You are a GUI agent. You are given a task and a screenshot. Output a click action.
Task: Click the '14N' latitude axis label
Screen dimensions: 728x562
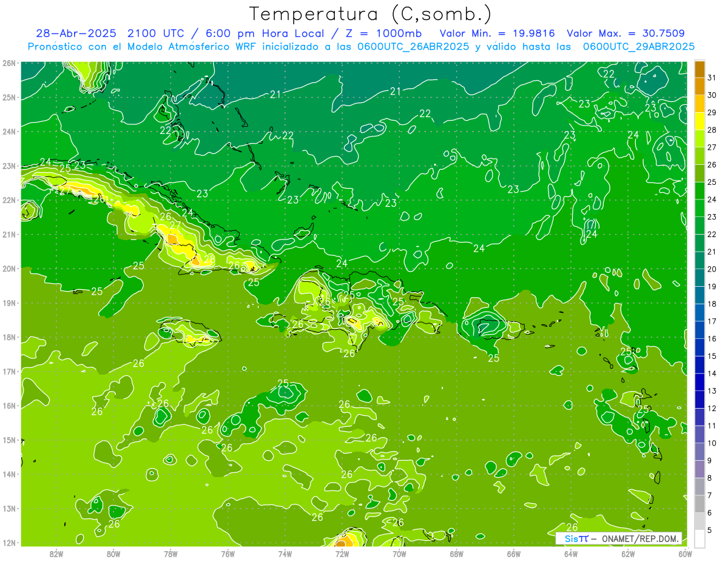tap(10, 474)
